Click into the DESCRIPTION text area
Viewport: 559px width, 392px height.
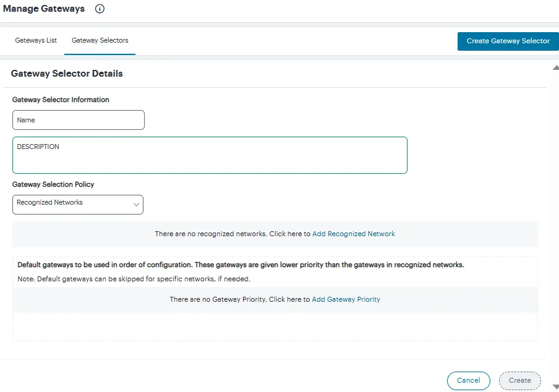[x=210, y=155]
